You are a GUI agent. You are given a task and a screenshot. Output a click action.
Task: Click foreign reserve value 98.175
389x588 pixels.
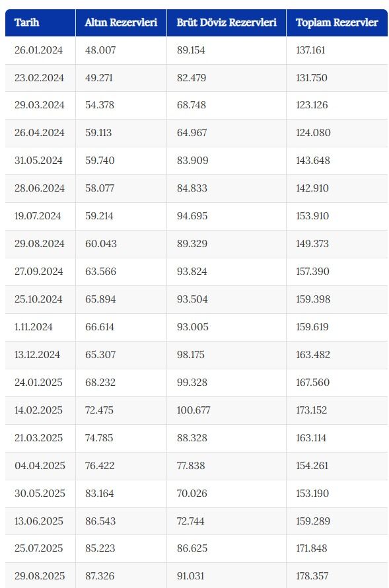click(190, 355)
